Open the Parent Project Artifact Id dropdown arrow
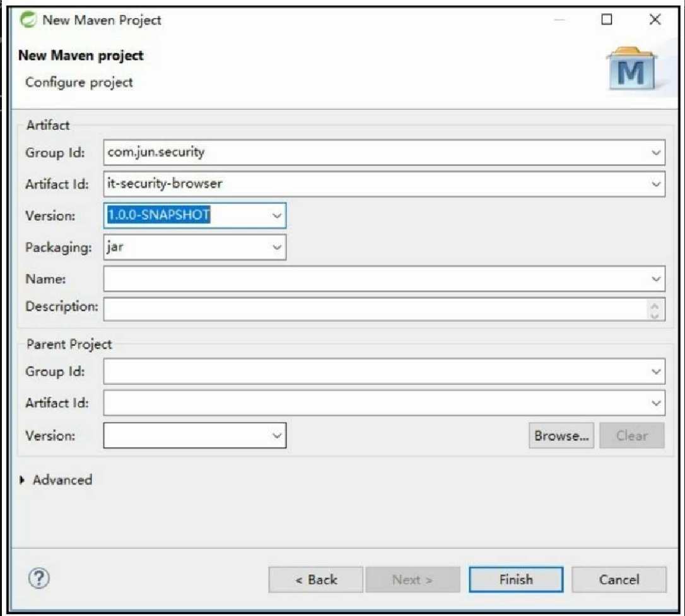 click(x=656, y=403)
